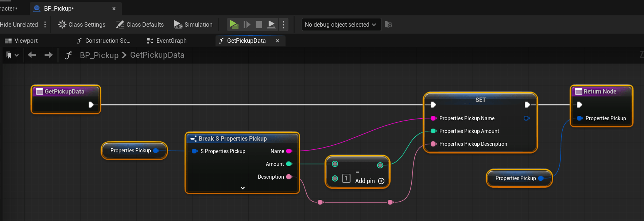
Task: Click BP_Pickup in the breadcrumb
Action: 99,55
